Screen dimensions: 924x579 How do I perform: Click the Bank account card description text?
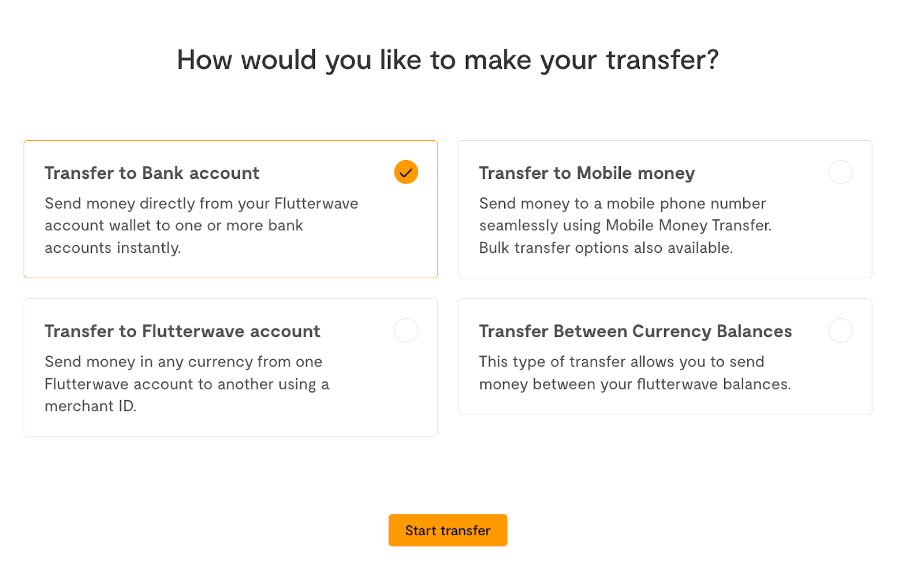201,226
